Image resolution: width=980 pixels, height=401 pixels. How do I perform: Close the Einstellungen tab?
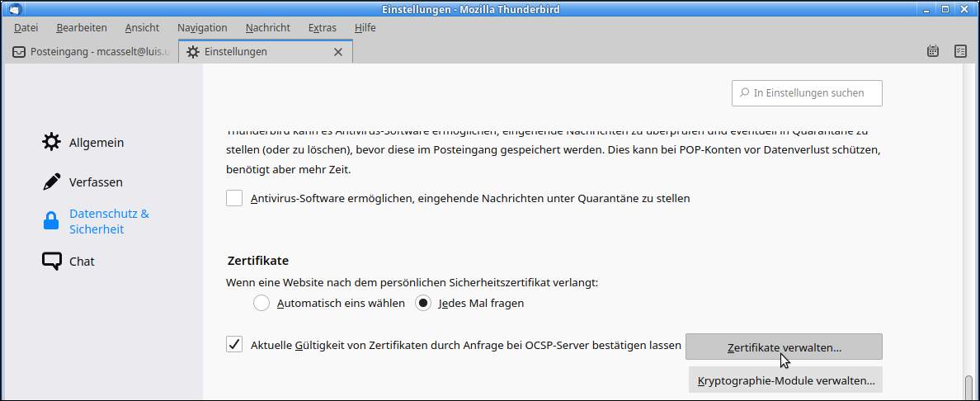point(338,52)
